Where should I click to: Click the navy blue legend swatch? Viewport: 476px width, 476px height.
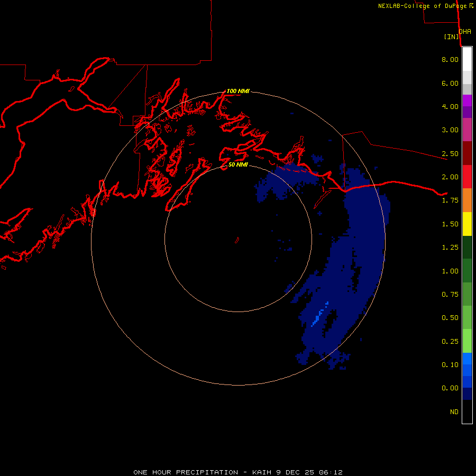pyautogui.click(x=467, y=393)
